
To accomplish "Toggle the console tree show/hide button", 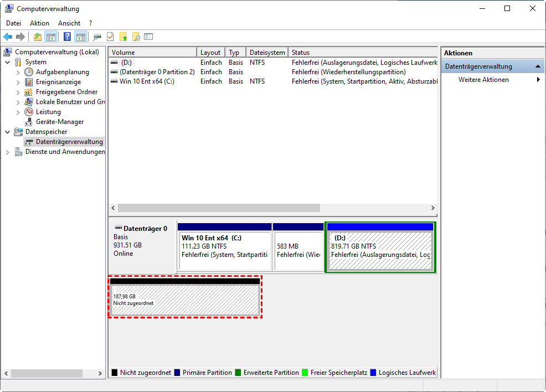I will click(50, 37).
